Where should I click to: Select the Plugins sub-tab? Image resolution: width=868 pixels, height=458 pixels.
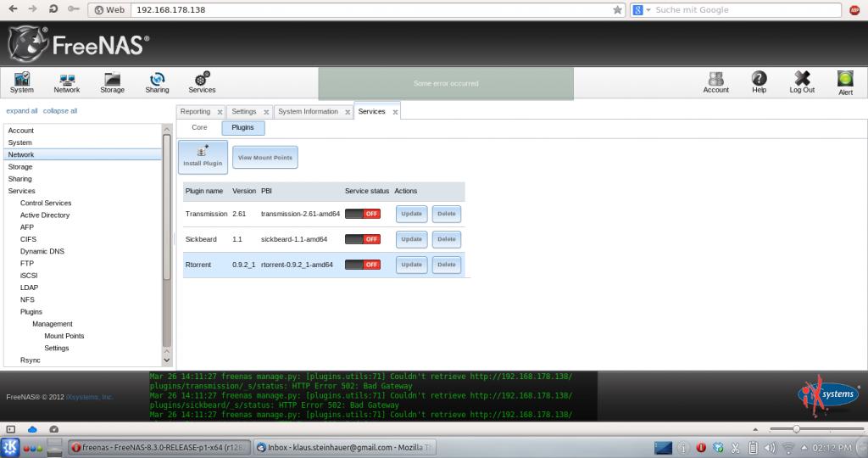(x=243, y=128)
